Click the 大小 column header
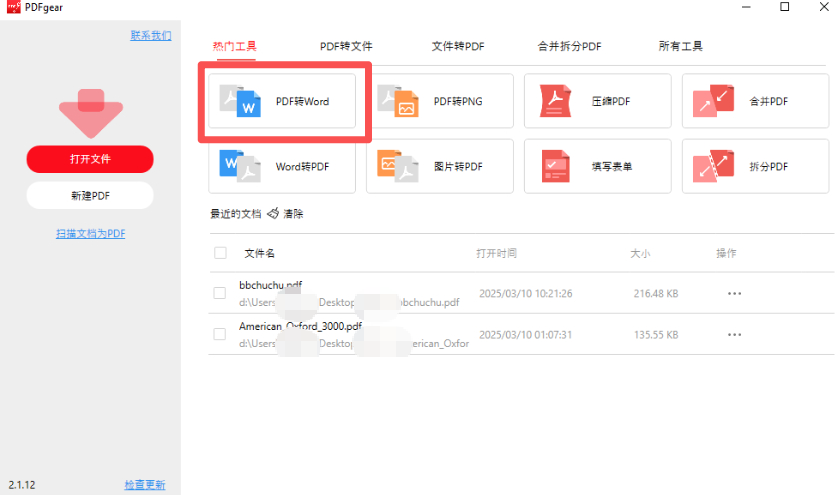The width and height of the screenshot is (840, 495). tap(640, 253)
